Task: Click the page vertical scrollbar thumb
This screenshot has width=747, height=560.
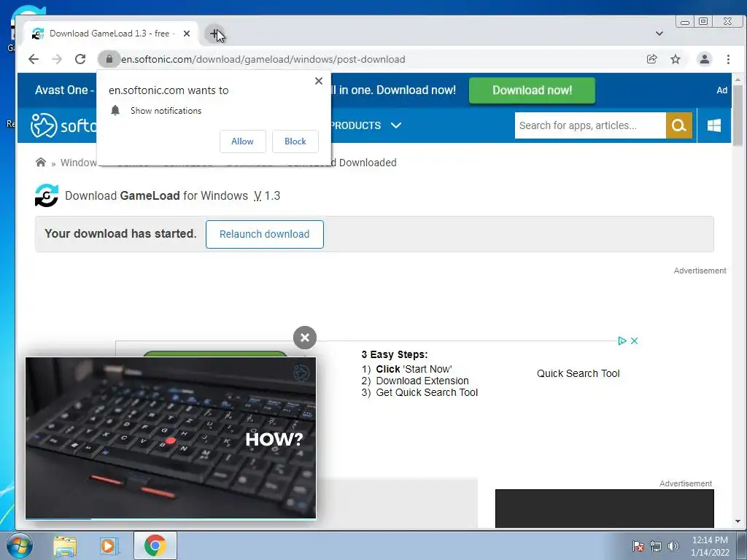Action: 738,114
